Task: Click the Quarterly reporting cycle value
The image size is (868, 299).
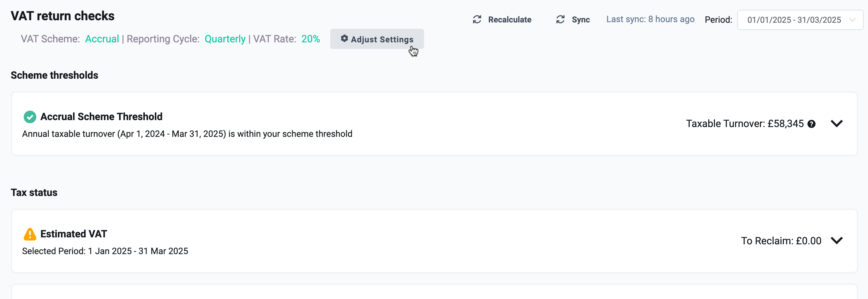Action: tap(225, 39)
